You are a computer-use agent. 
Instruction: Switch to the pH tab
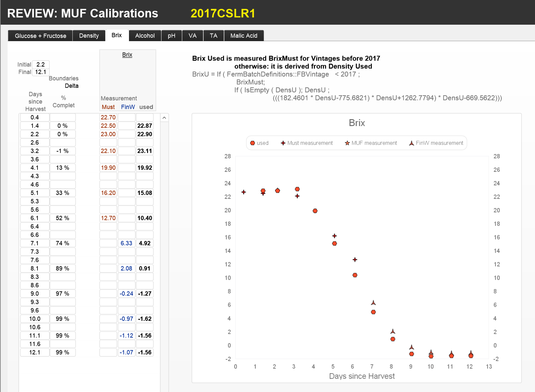(171, 36)
